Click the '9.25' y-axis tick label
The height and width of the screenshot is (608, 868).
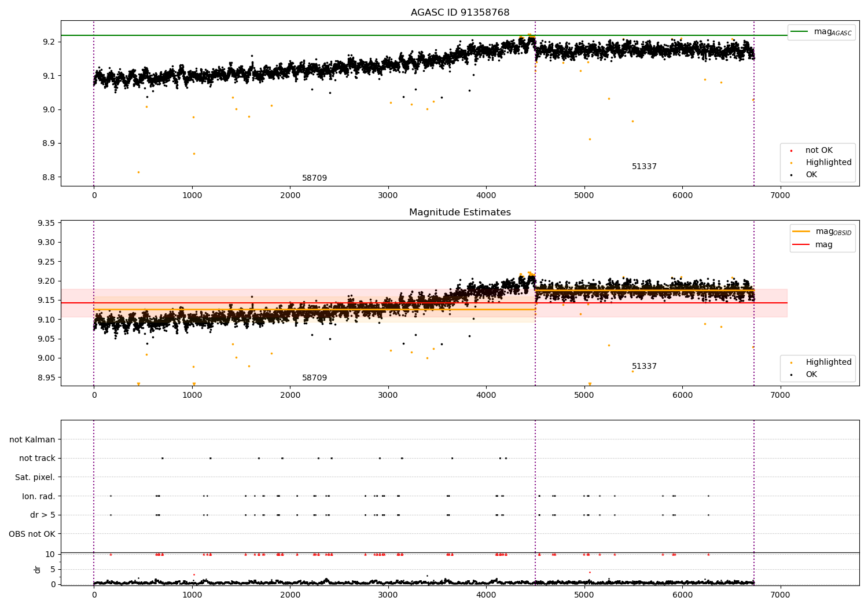tap(46, 262)
